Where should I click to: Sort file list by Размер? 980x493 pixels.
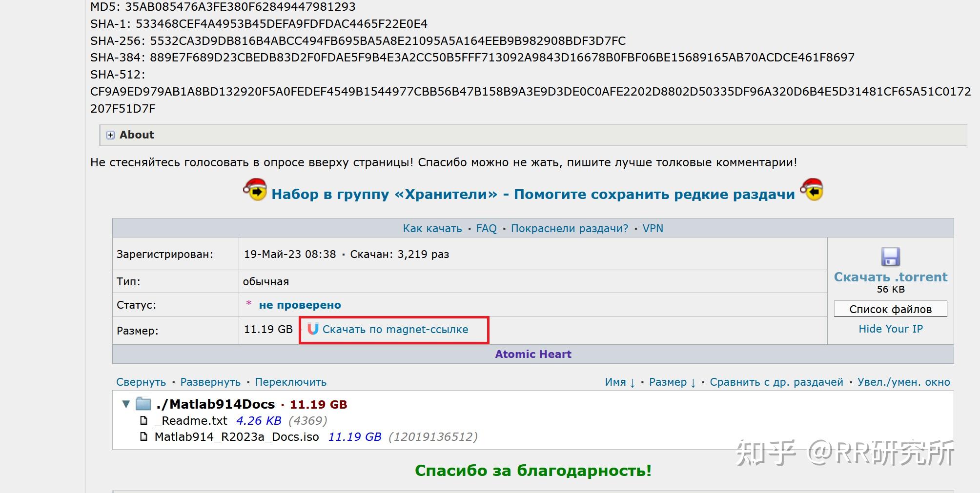coord(672,382)
